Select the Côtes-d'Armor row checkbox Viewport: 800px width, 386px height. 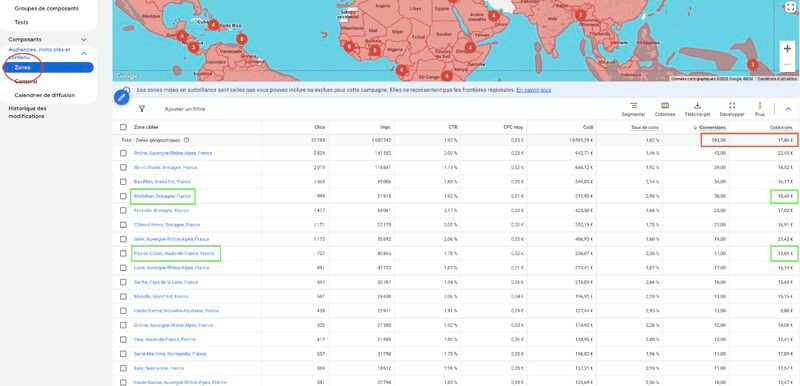123,224
